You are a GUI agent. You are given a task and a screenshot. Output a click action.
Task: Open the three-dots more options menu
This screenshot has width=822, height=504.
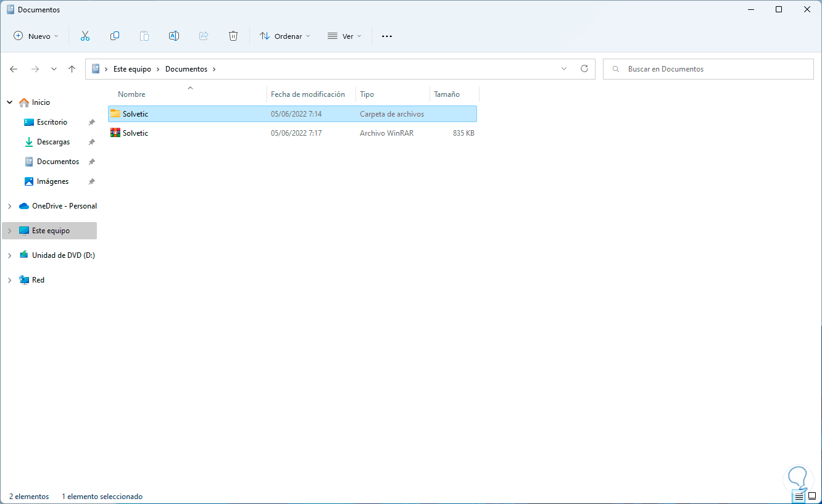click(x=387, y=36)
